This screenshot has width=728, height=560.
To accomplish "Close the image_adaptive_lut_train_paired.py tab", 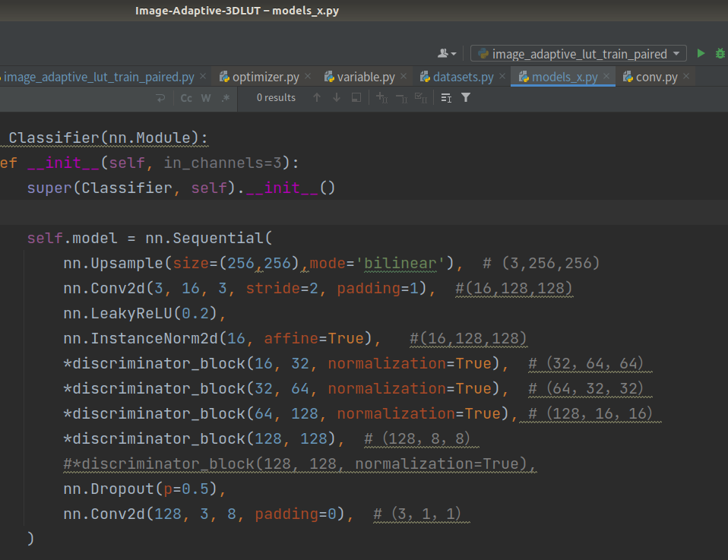I will tap(203, 76).
